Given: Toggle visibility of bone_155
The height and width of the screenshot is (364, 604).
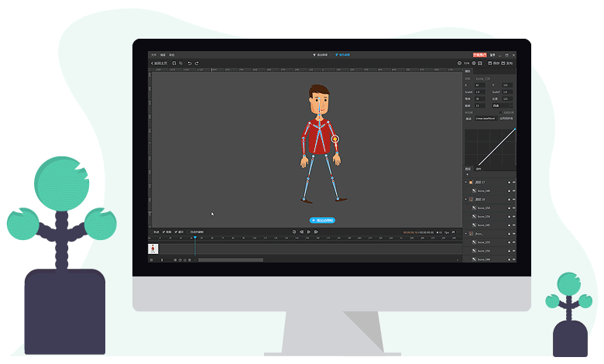Looking at the screenshot, I should click(x=514, y=242).
